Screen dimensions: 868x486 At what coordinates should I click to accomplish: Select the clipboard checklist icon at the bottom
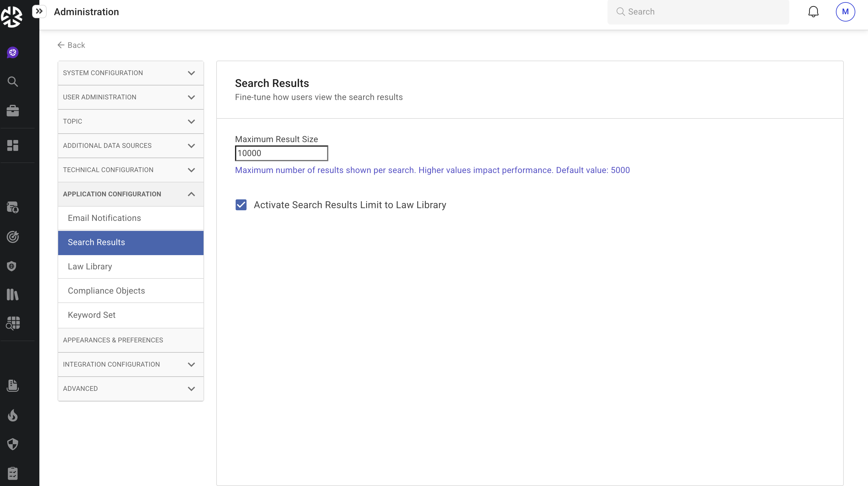coord(12,473)
